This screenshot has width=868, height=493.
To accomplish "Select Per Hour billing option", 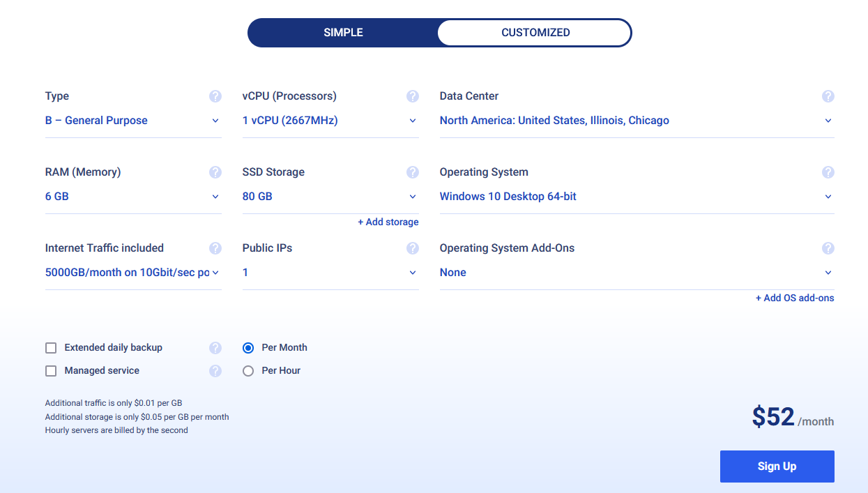I will (x=248, y=371).
